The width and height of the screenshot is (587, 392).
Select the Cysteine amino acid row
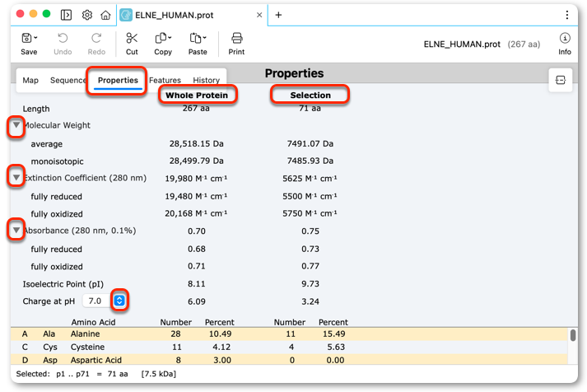point(289,347)
